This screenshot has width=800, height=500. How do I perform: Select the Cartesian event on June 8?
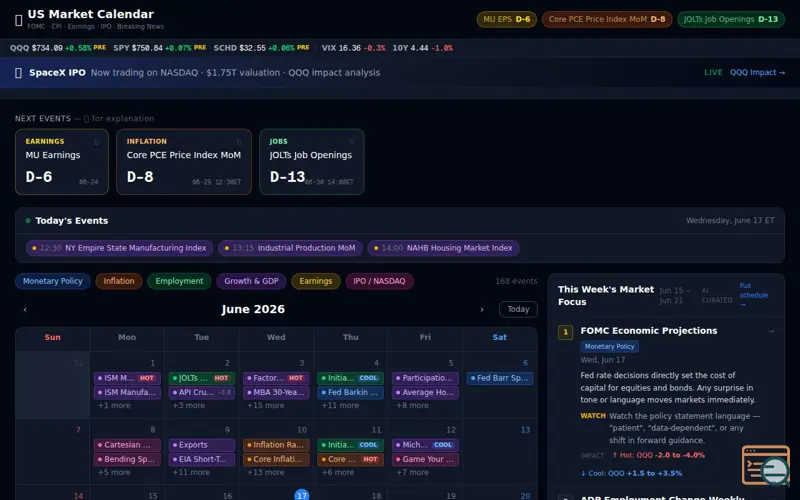(x=127, y=445)
